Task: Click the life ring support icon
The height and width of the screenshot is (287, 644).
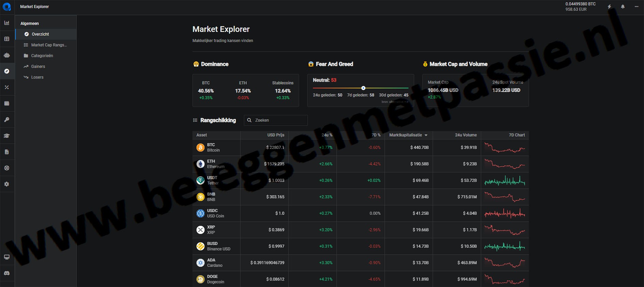Action: (x=7, y=168)
